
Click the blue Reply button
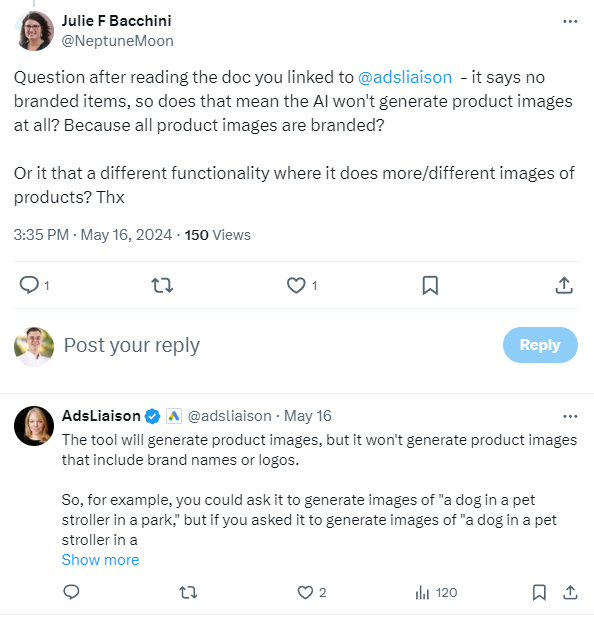pos(540,345)
